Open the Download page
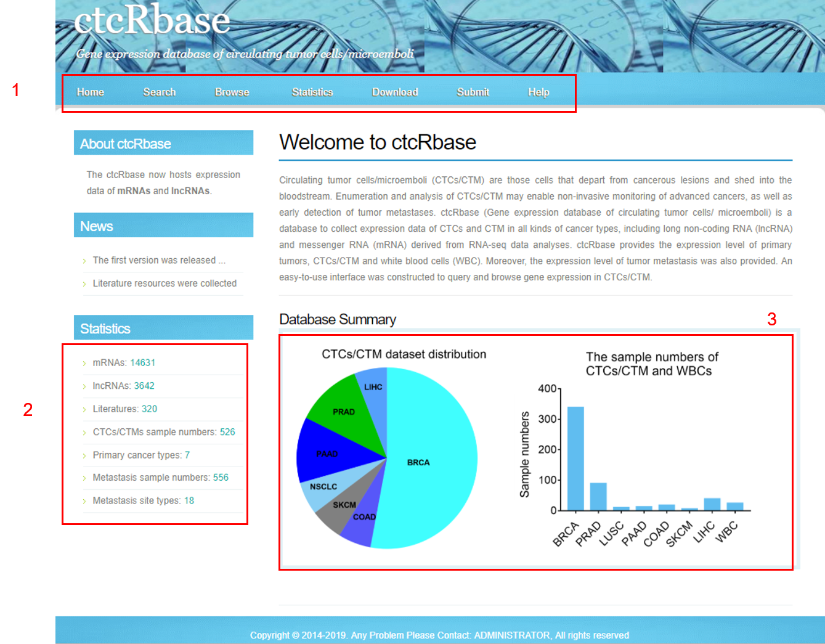Screen dimensions: 825x644 [x=394, y=92]
